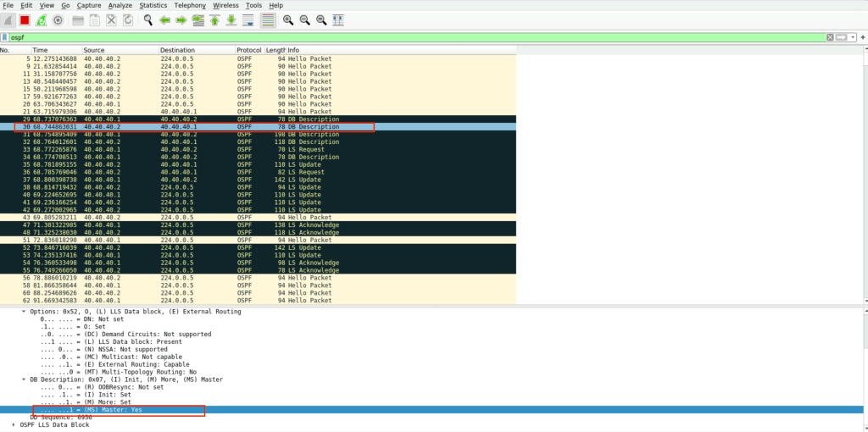
Task: Collapse the DB Description tree node
Action: (25, 380)
